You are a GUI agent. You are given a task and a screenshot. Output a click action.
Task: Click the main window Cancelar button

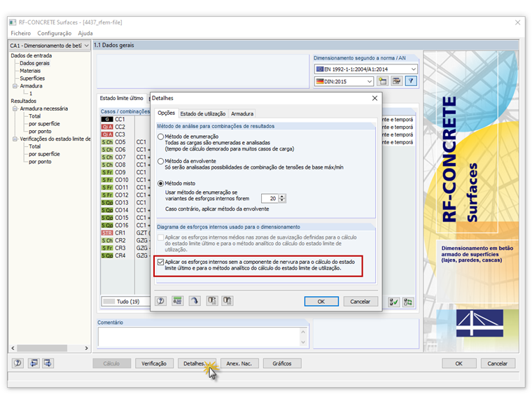[x=498, y=363]
